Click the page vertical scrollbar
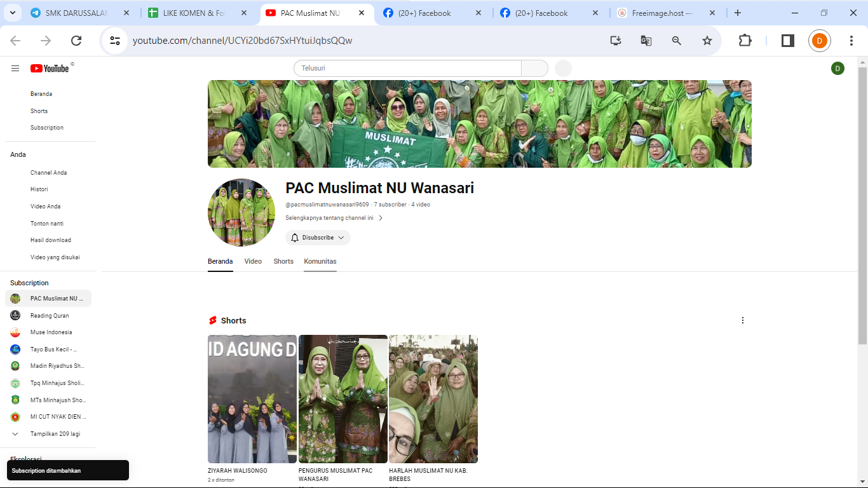 click(x=862, y=205)
